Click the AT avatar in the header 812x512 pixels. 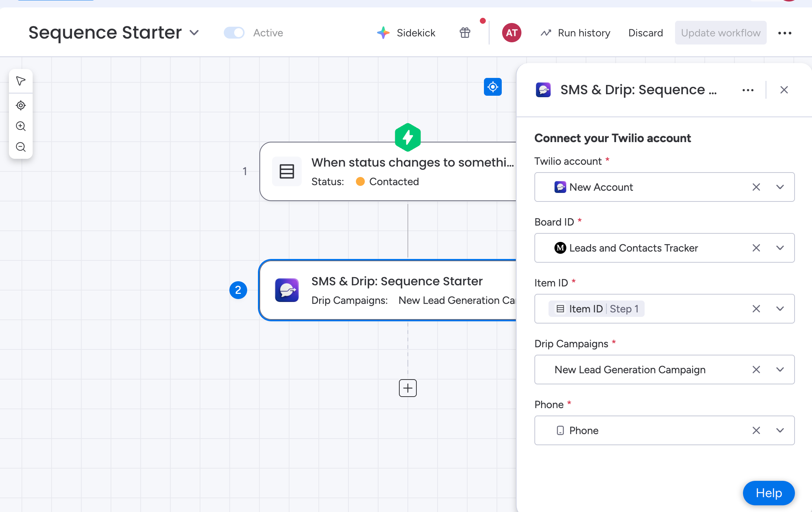(511, 33)
